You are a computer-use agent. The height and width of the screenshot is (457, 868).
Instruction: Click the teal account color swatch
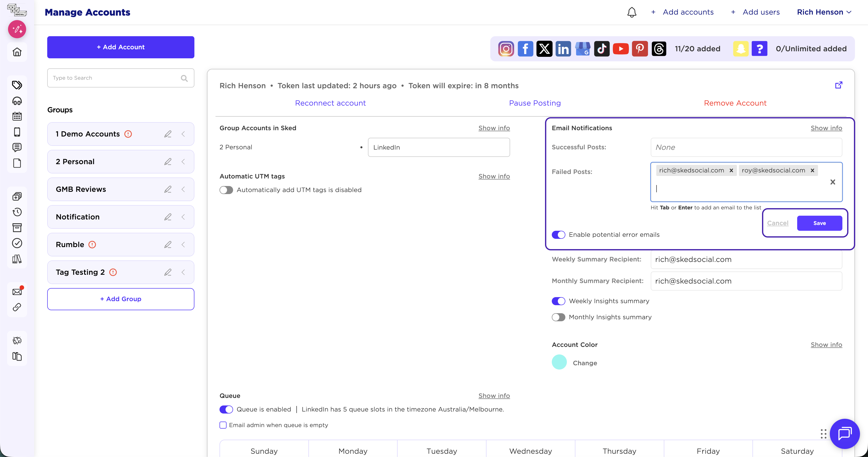pos(559,362)
